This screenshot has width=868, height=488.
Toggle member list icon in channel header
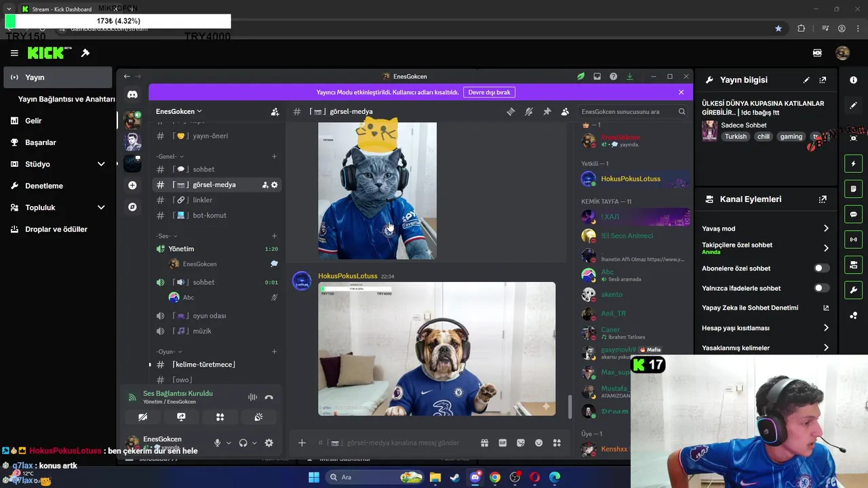point(565,112)
